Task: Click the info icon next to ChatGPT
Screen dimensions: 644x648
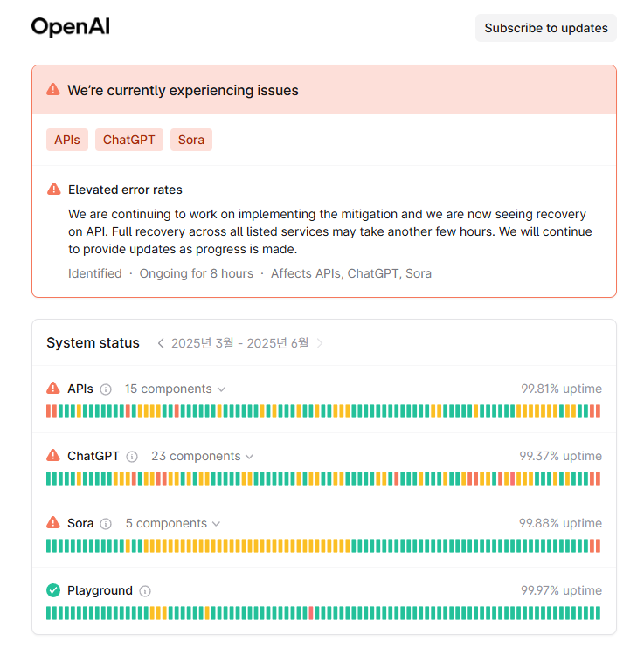Action: tap(132, 457)
